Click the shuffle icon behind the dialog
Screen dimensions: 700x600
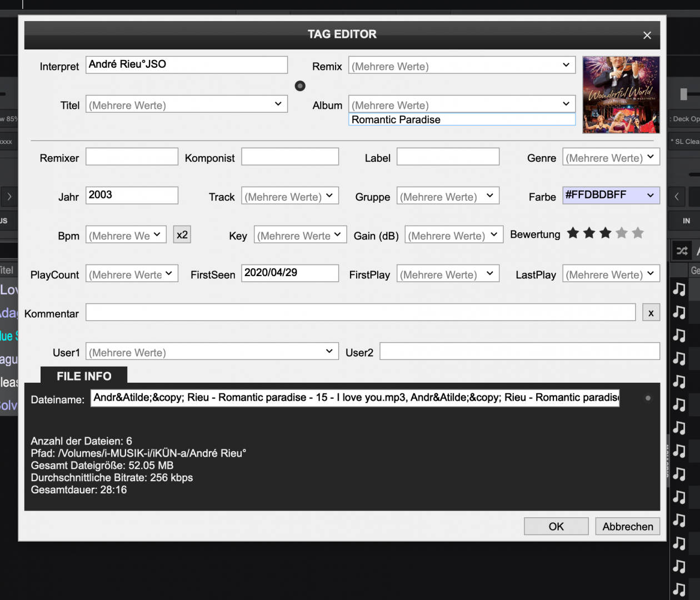coord(682,251)
